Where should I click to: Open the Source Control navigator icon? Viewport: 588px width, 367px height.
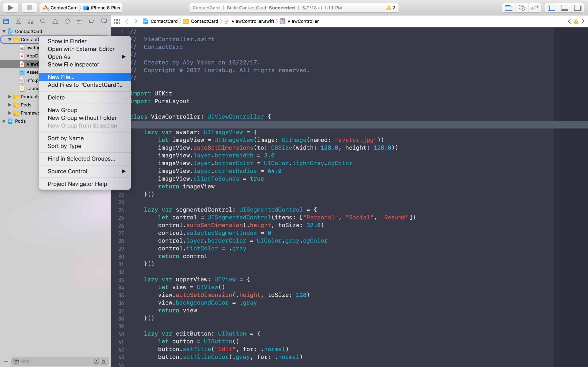(x=18, y=21)
